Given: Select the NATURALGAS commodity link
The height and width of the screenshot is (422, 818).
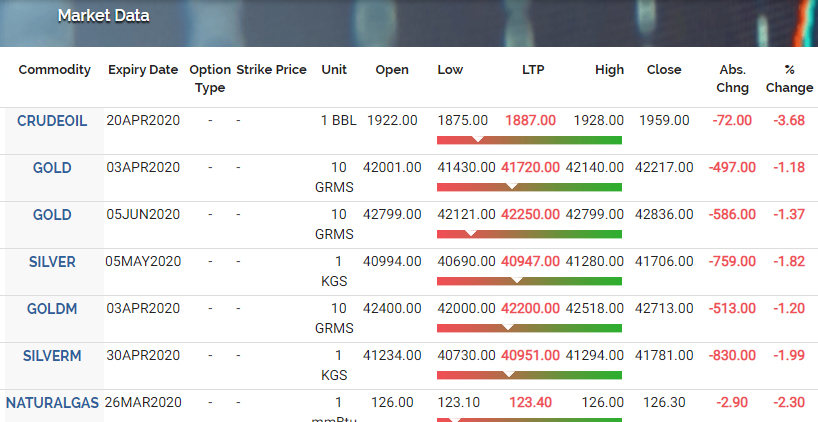Looking at the screenshot, I should click(x=52, y=403).
